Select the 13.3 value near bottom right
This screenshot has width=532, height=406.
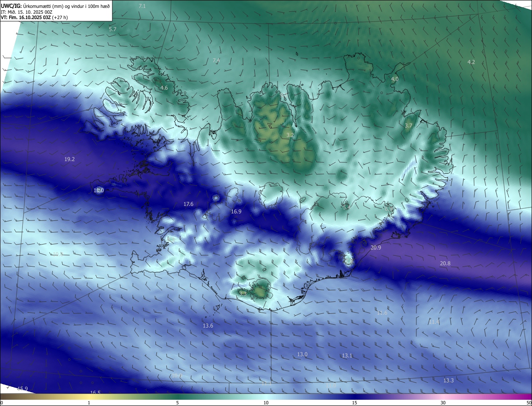[x=448, y=380]
